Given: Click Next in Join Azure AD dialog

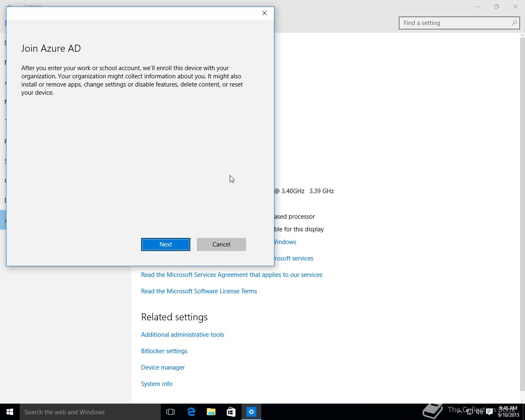Looking at the screenshot, I should point(166,244).
